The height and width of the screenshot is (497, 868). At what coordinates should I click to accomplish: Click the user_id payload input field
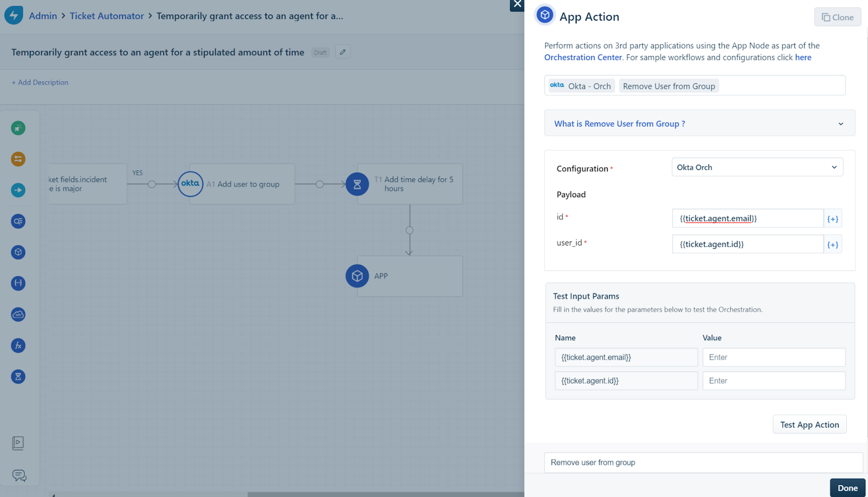tap(748, 244)
